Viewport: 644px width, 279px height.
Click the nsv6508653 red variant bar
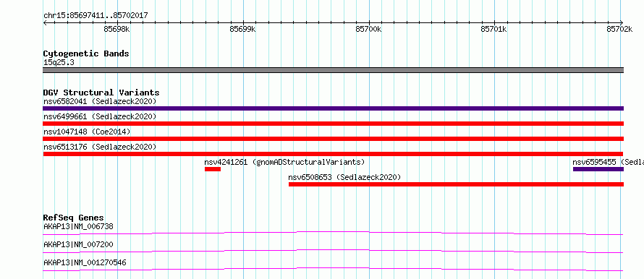(457, 184)
